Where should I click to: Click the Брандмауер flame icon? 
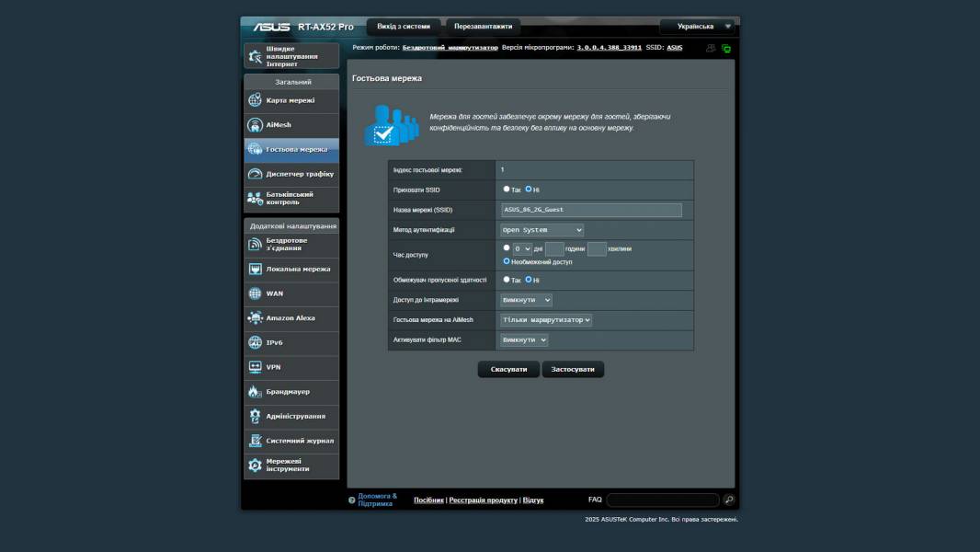point(255,392)
